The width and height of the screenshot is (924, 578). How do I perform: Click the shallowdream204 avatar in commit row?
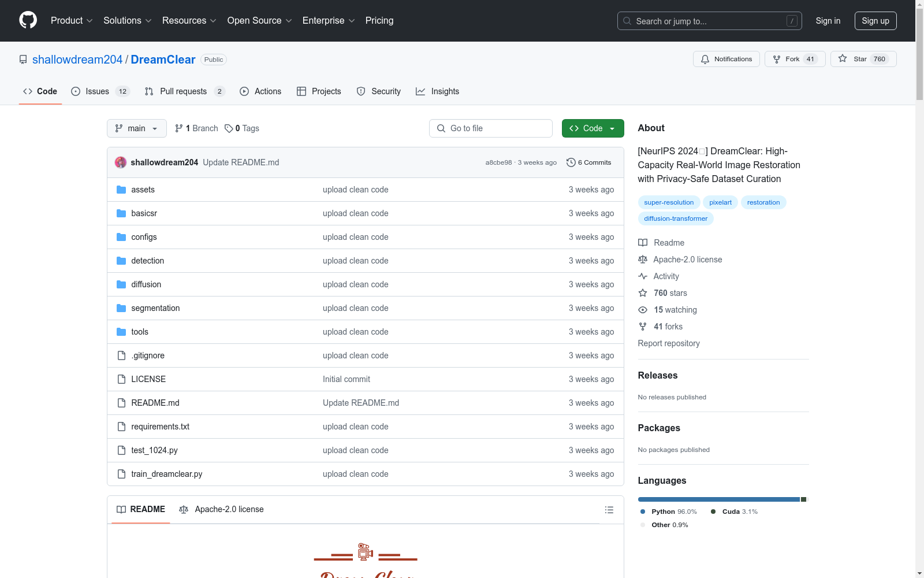tap(121, 162)
